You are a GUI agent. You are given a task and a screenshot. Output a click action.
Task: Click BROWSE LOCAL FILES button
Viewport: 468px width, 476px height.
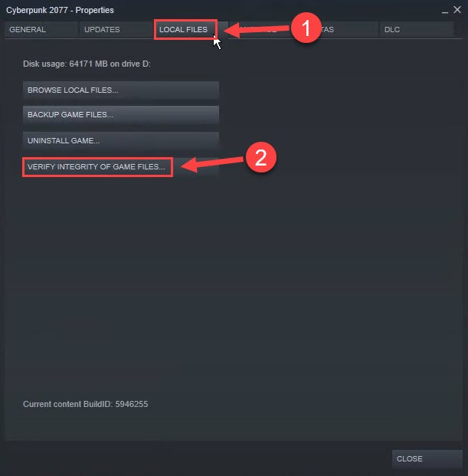[x=121, y=90]
